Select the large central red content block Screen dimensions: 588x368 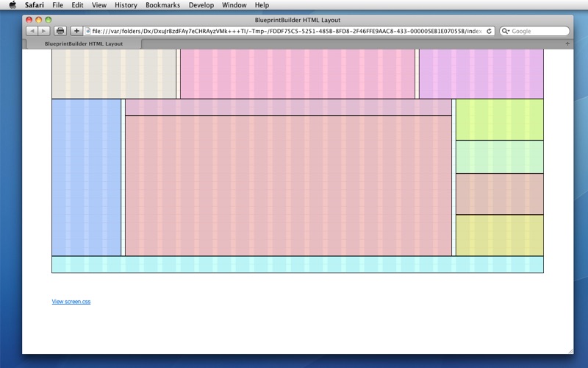pyautogui.click(x=288, y=185)
